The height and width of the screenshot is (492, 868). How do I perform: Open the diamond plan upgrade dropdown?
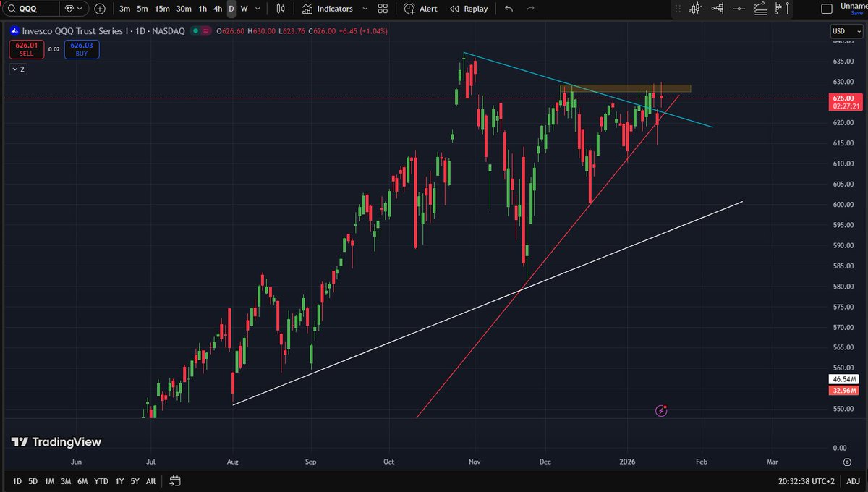pos(72,9)
